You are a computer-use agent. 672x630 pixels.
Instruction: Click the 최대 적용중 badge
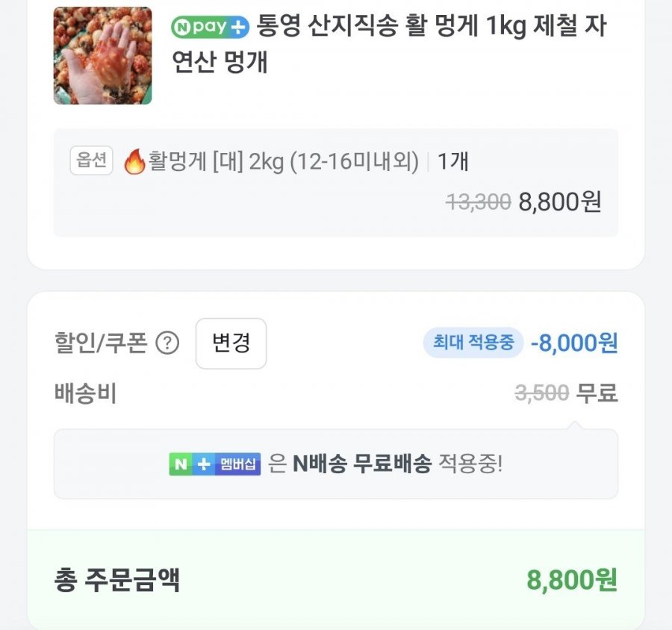[473, 343]
